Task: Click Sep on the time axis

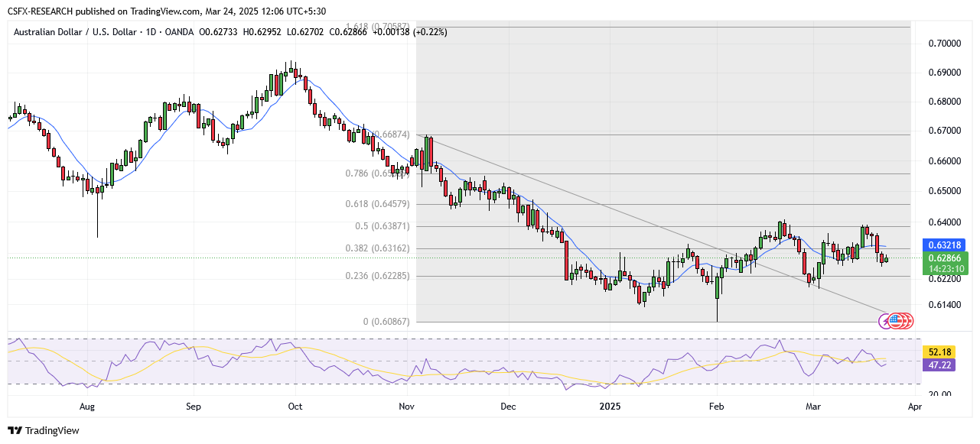Action: pyautogui.click(x=194, y=407)
